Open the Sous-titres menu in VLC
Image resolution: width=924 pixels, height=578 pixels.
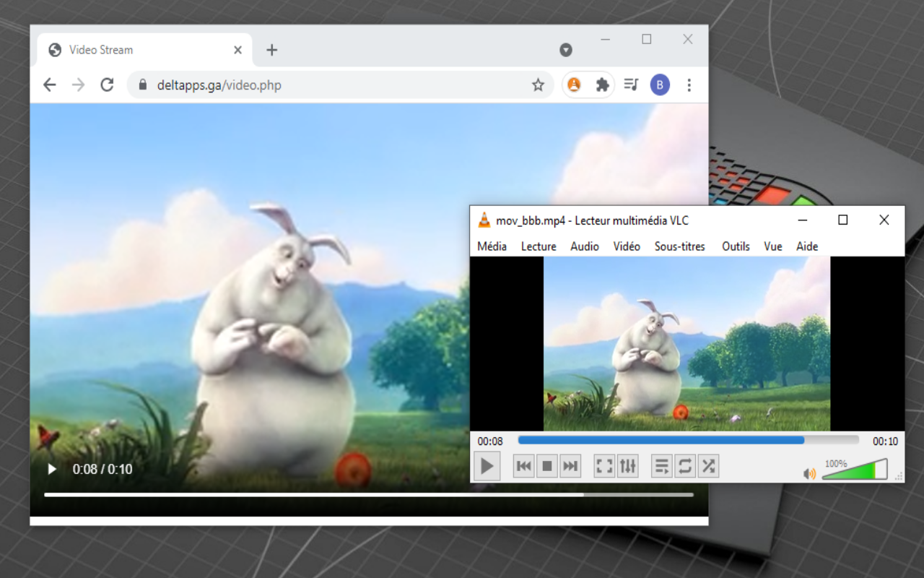[680, 246]
